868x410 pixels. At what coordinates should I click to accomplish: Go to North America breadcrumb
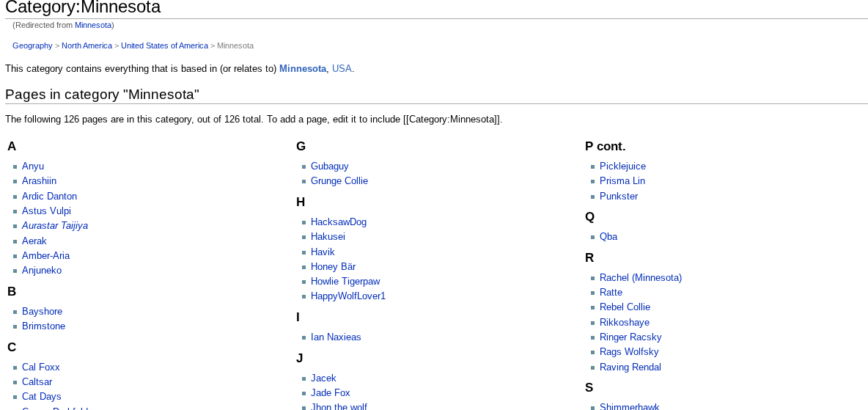coord(87,45)
